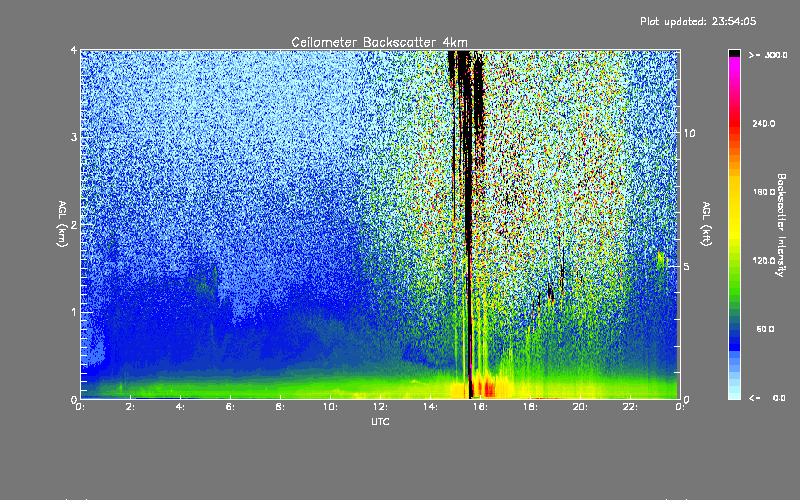Click the '6:' UTC tick label
The image size is (800, 500).
coord(230,407)
